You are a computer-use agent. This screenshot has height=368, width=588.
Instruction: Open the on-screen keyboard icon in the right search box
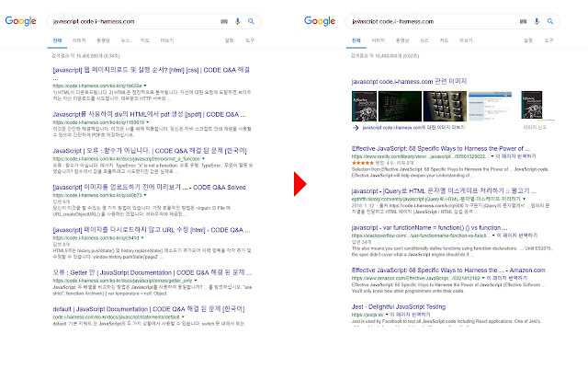pyautogui.click(x=523, y=21)
